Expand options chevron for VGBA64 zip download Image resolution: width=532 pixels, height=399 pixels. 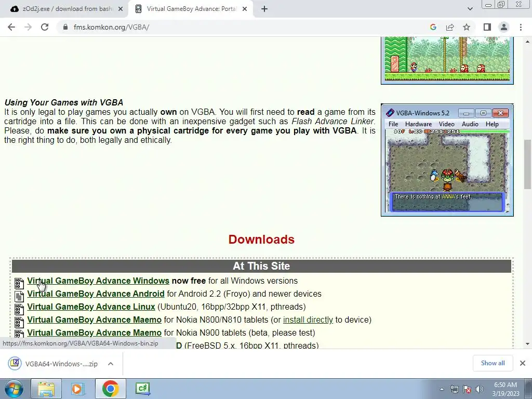click(111, 364)
